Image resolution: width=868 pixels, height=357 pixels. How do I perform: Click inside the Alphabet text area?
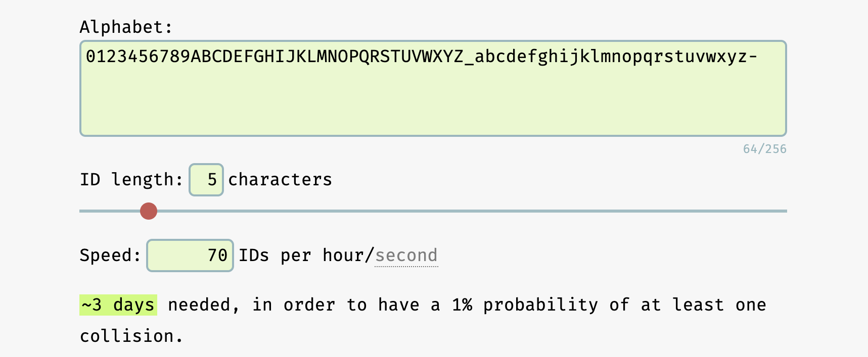pyautogui.click(x=433, y=88)
